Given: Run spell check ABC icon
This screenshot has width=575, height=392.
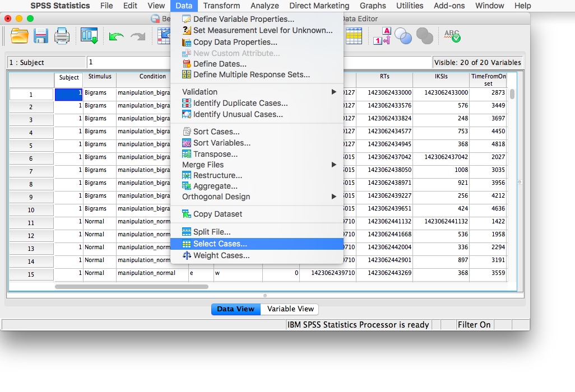Looking at the screenshot, I should click(x=452, y=36).
